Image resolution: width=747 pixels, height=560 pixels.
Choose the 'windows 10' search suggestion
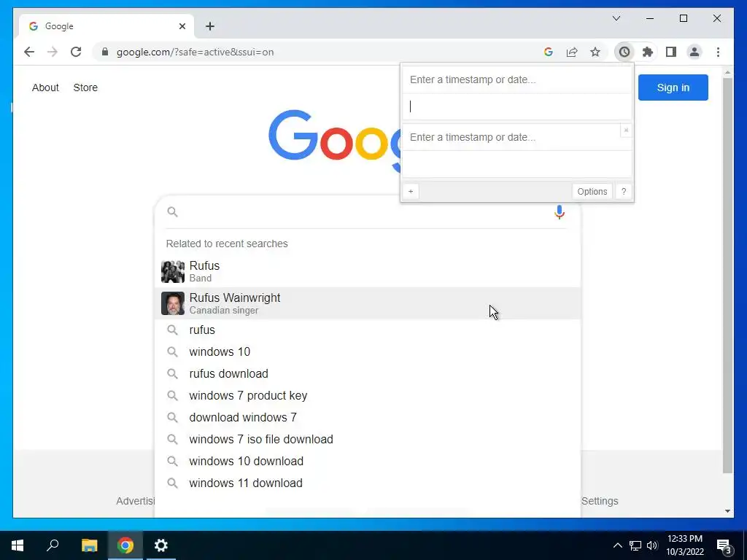368,352
